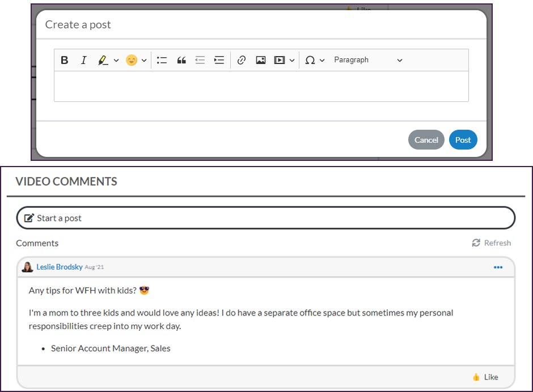Open the three-dot comment options menu
The image size is (533, 392).
click(x=498, y=267)
